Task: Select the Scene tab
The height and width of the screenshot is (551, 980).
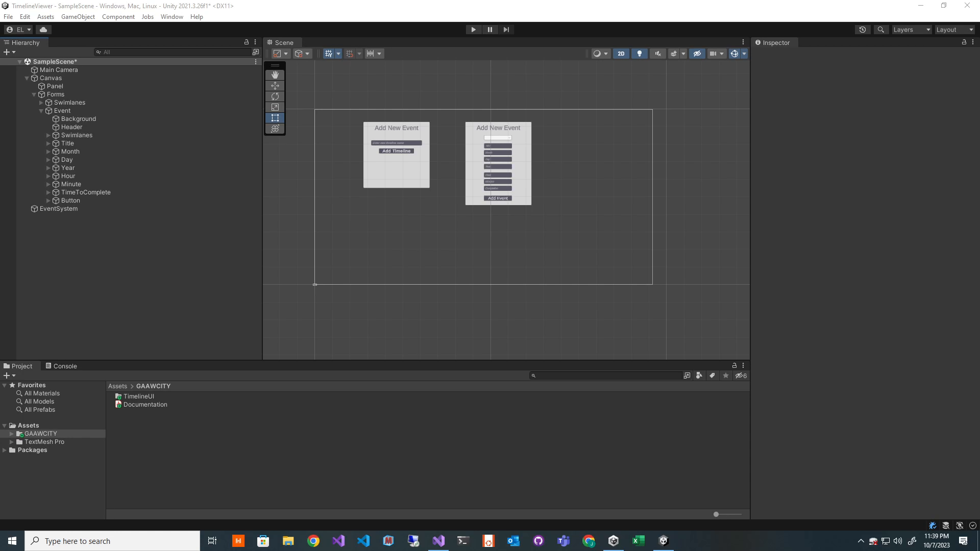Action: point(284,42)
